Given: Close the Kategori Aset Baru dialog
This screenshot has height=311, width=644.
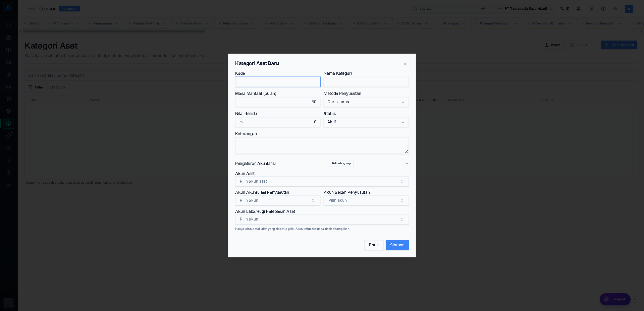Looking at the screenshot, I should pos(405,64).
